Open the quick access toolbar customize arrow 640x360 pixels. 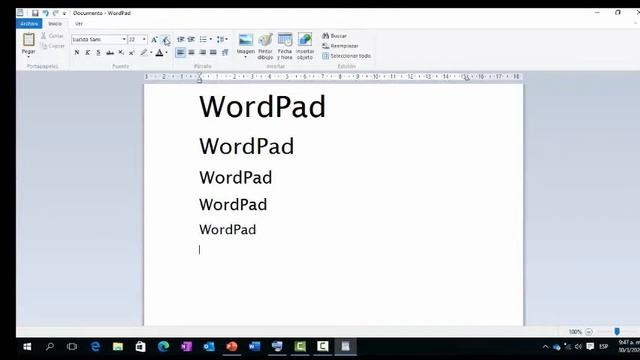tap(64, 13)
